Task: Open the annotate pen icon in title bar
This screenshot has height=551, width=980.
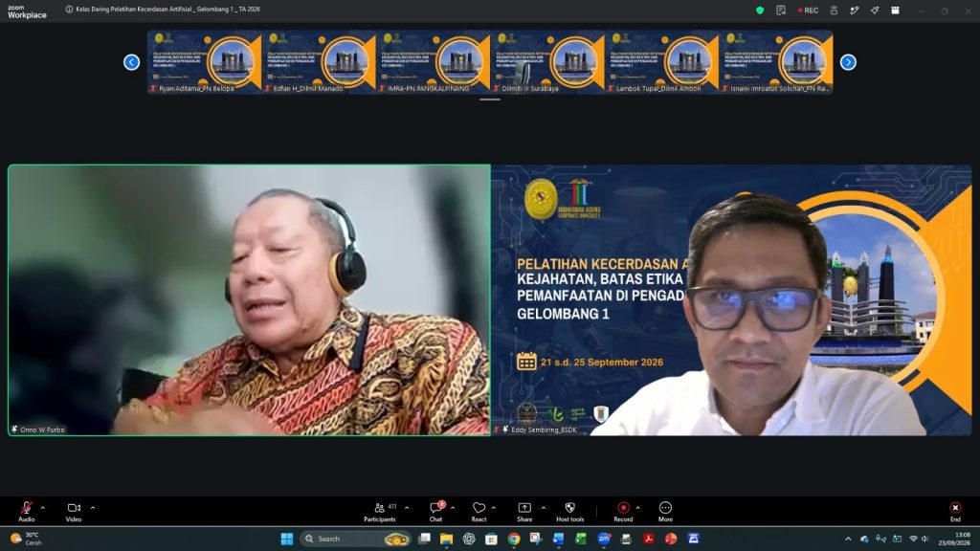Action: pos(855,10)
